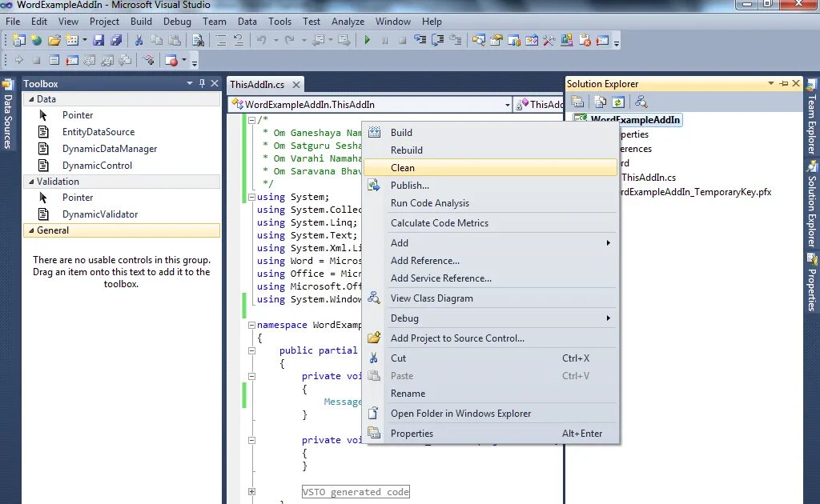This screenshot has width=820, height=504.
Task: Click the Paste icon in toolbar
Action: click(175, 40)
